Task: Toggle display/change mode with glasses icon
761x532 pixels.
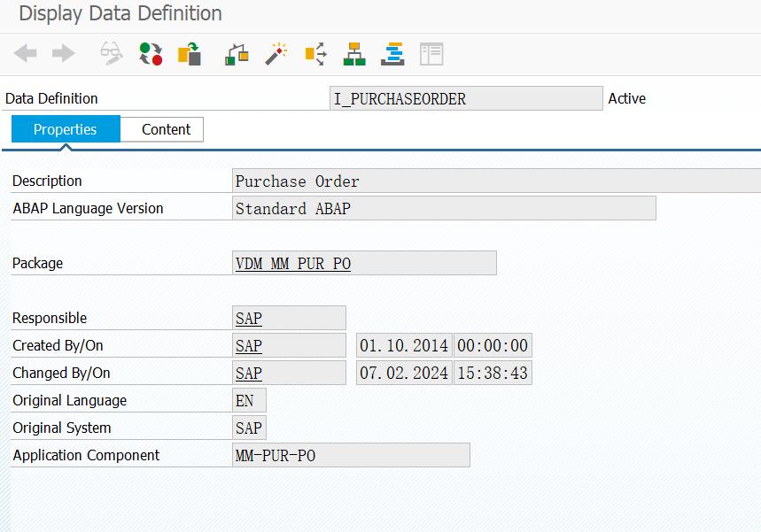Action: pos(111,53)
